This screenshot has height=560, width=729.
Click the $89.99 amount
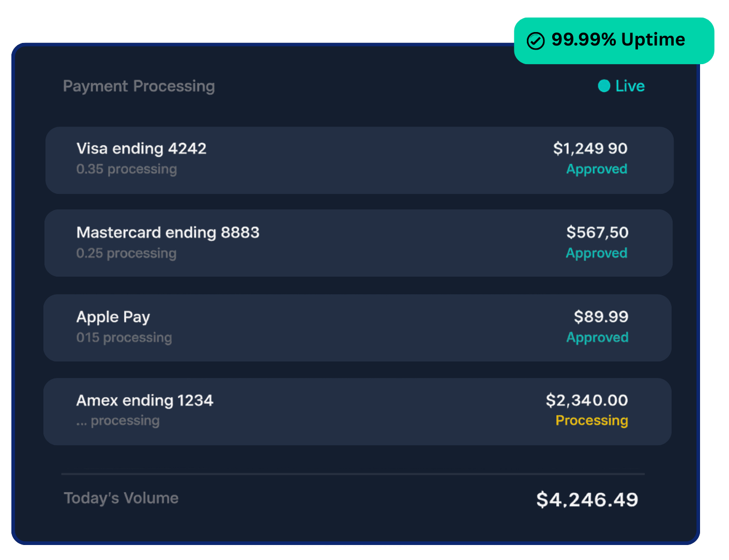pos(601,316)
